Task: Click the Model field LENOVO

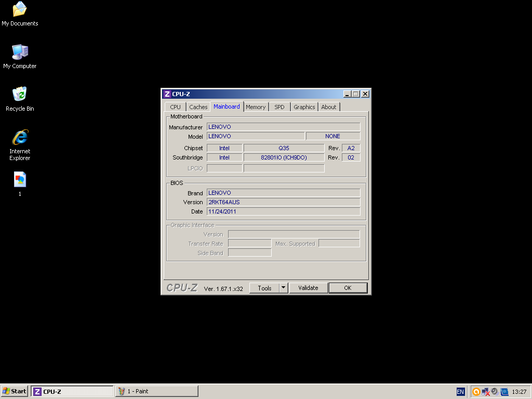Action: 256,136
